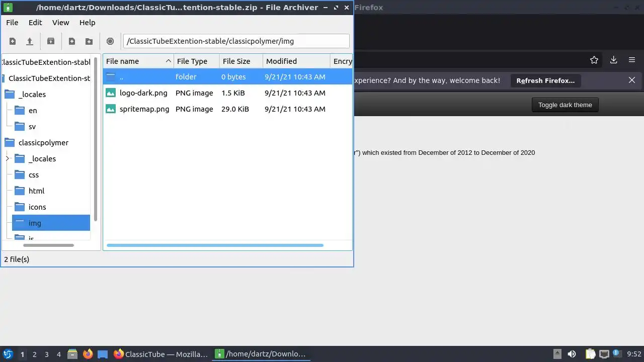Dismiss the Firefox refresh notification bar

632,80
